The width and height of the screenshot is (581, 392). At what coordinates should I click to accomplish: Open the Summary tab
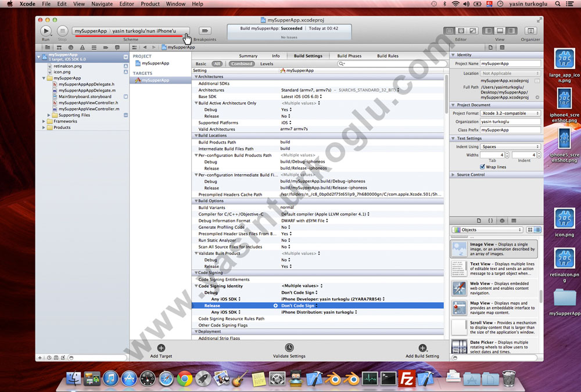coord(248,56)
